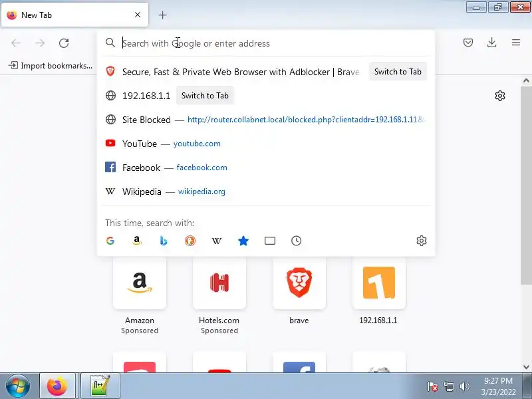Open new tab page personalize gear
The width and height of the screenshot is (532, 399).
click(500, 96)
